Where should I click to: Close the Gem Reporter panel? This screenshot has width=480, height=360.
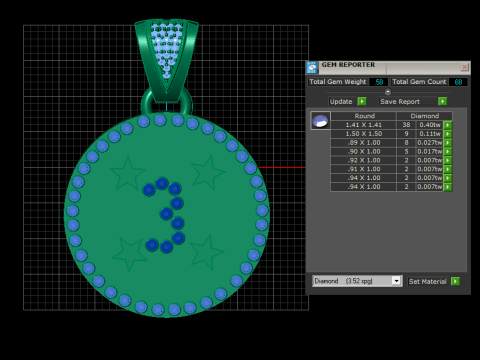click(x=464, y=67)
